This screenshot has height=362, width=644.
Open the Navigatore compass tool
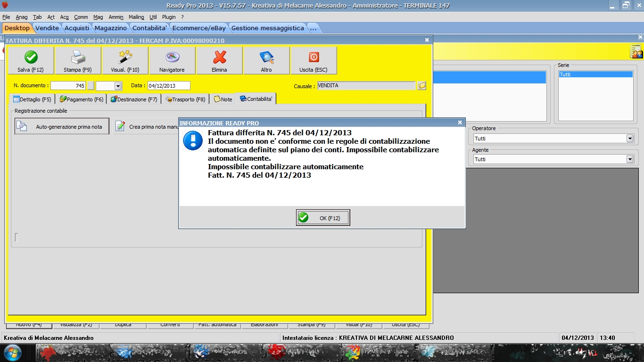(172, 60)
